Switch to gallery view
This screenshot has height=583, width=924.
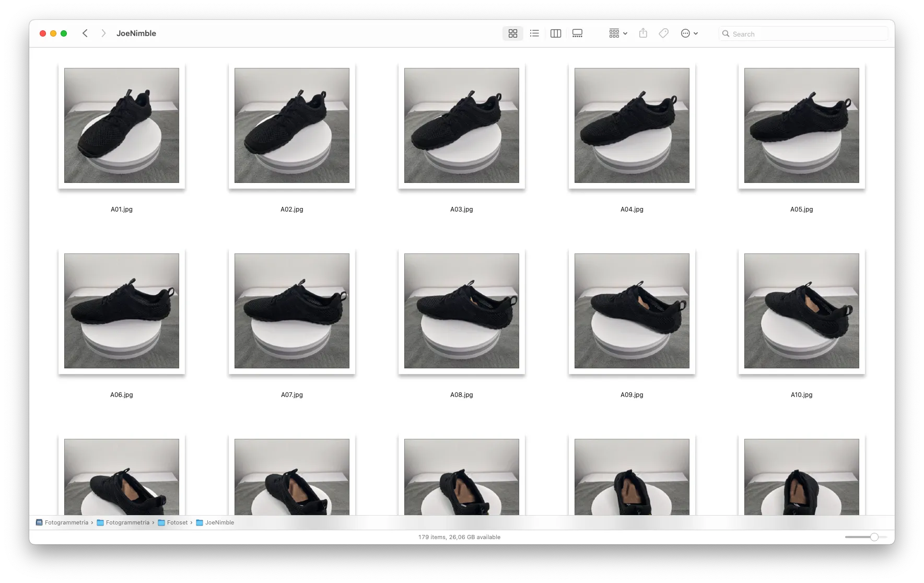[x=577, y=33]
